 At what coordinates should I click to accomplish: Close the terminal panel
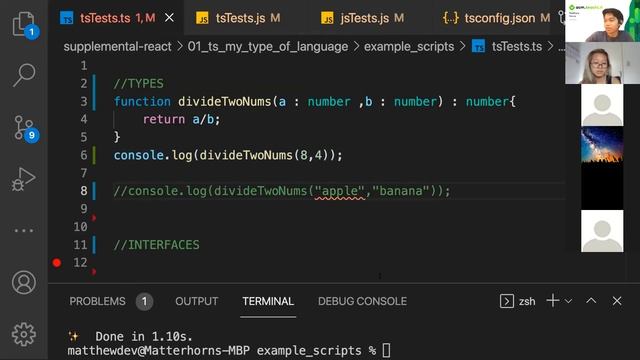(617, 301)
